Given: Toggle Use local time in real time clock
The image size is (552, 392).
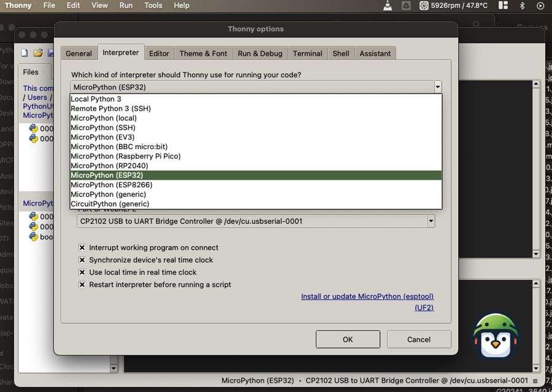Looking at the screenshot, I should [82, 272].
